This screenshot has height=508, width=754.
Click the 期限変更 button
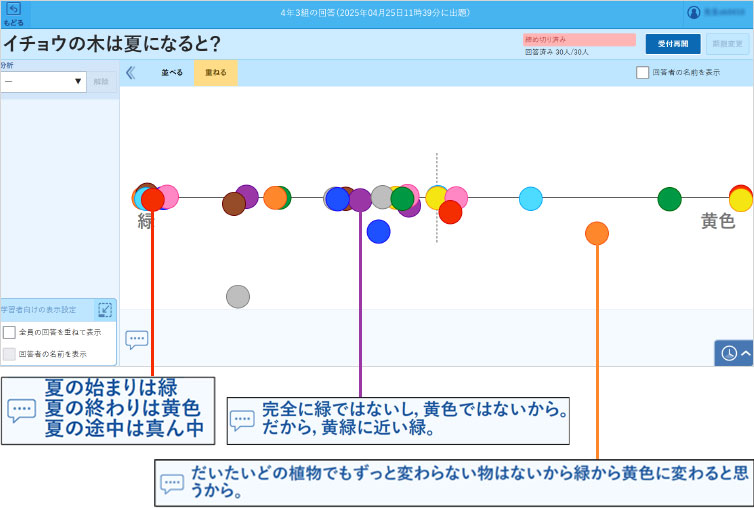pyautogui.click(x=727, y=44)
